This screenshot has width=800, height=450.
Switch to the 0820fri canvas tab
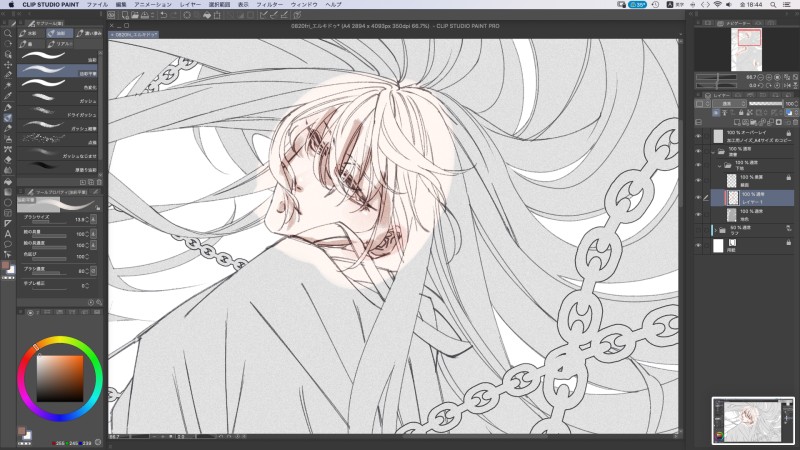(134, 35)
